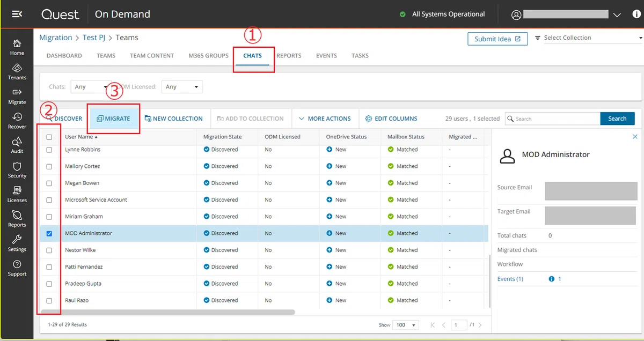Screen dimensions: 644x341
Task: Switch to the Dashboard tab
Action: click(64, 56)
